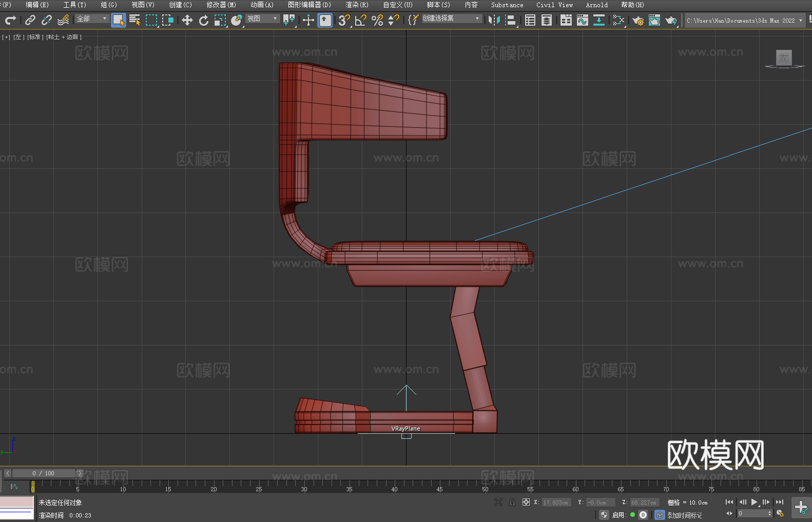Click the Align tool icon

pyautogui.click(x=511, y=20)
